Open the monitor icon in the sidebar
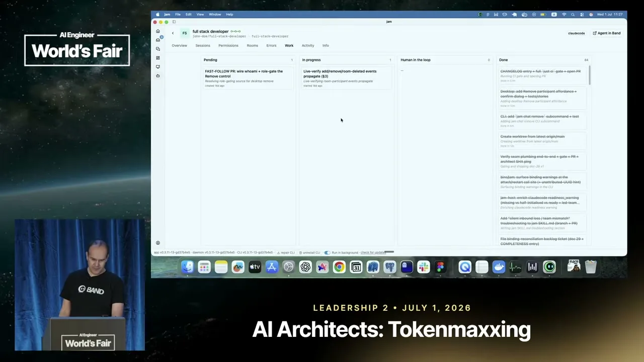The height and width of the screenshot is (362, 644). [x=158, y=67]
